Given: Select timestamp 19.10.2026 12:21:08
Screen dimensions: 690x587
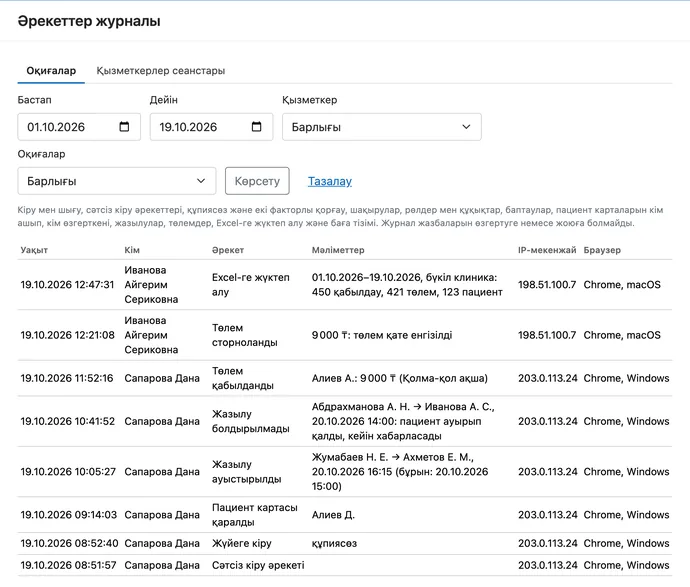Looking at the screenshot, I should (x=67, y=335).
